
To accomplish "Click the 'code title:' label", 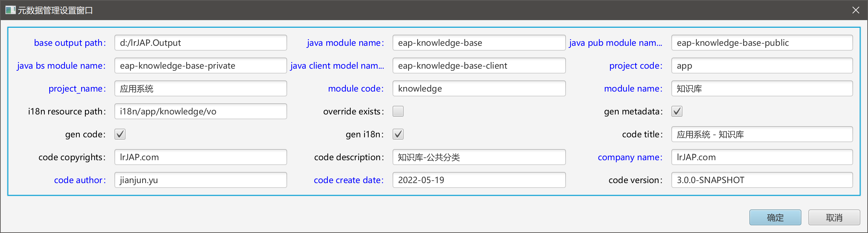I will point(642,134).
